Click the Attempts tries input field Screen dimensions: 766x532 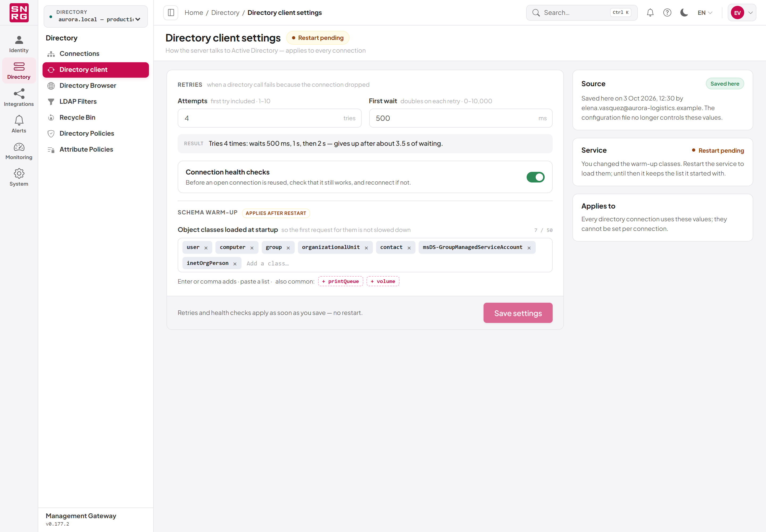(x=269, y=118)
